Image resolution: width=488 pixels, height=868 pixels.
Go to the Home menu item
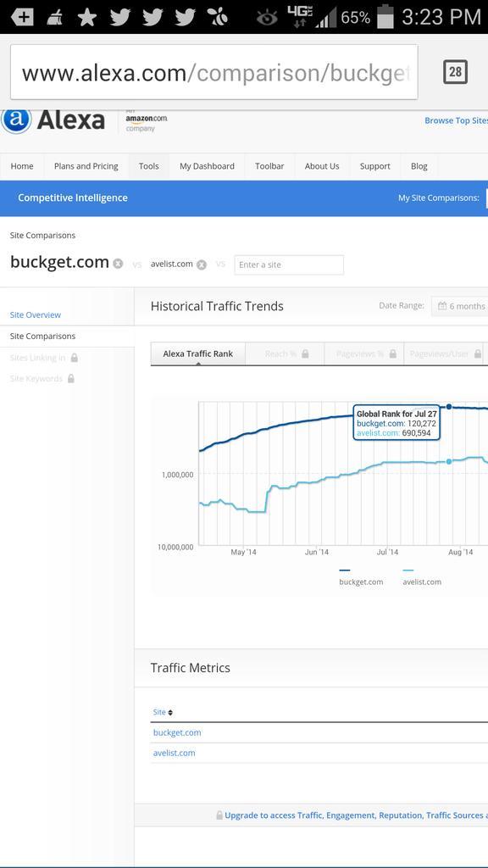tap(22, 166)
